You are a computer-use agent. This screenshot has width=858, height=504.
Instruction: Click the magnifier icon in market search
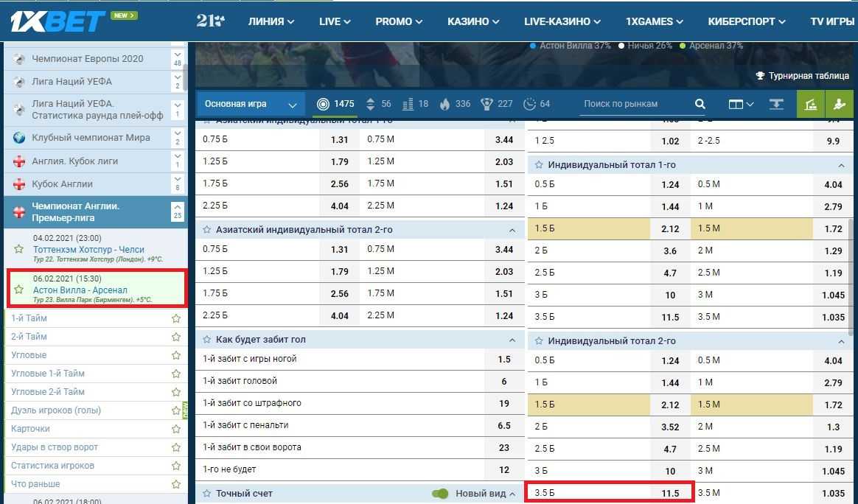pyautogui.click(x=700, y=104)
